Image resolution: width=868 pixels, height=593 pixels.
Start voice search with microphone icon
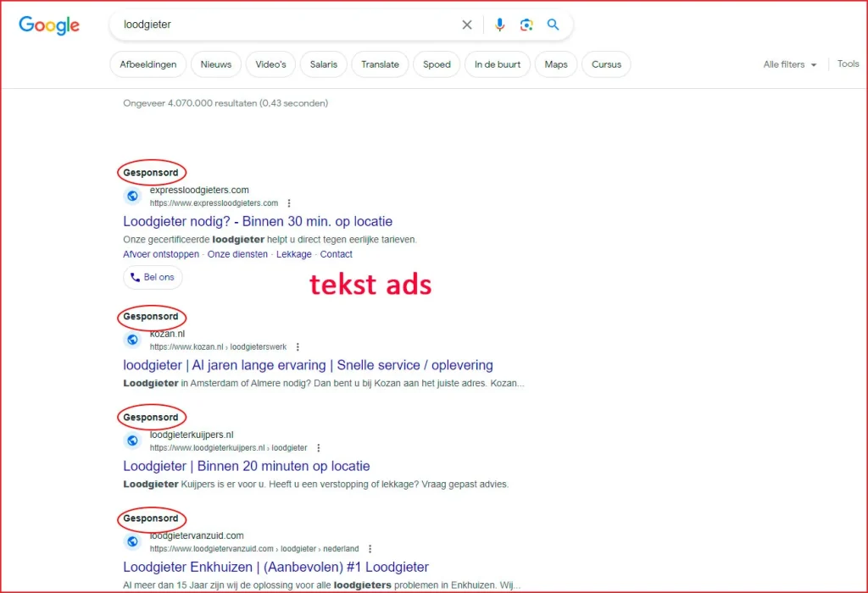499,25
